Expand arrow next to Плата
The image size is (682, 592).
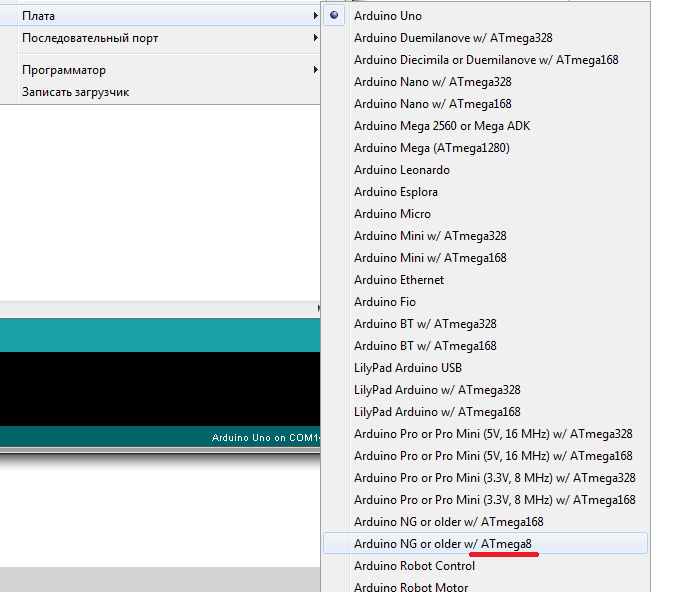315,16
